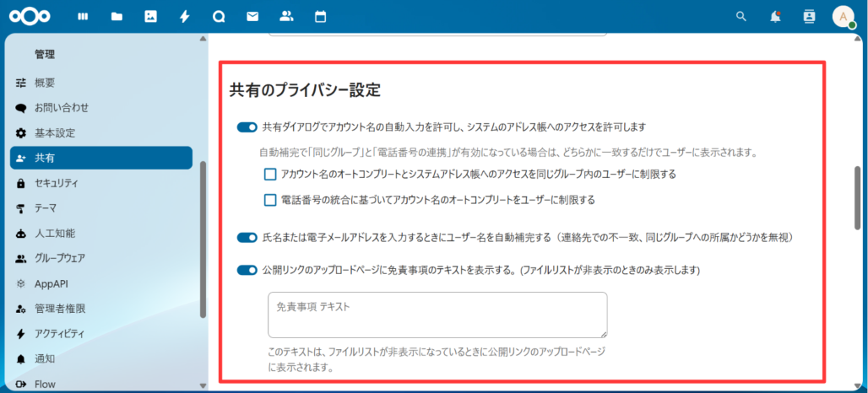Toggle username auto-completion for full name or email

point(247,238)
